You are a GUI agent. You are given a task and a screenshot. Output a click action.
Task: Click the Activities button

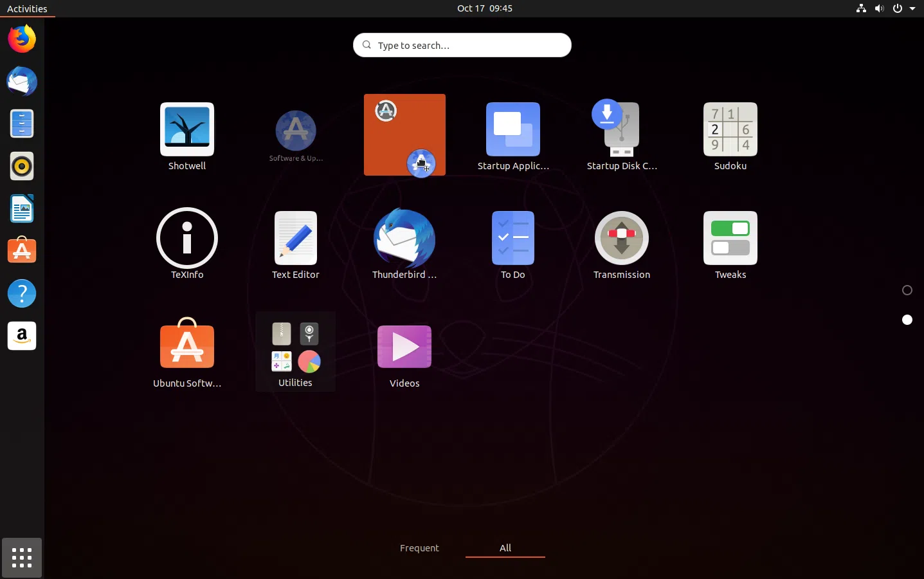(27, 8)
